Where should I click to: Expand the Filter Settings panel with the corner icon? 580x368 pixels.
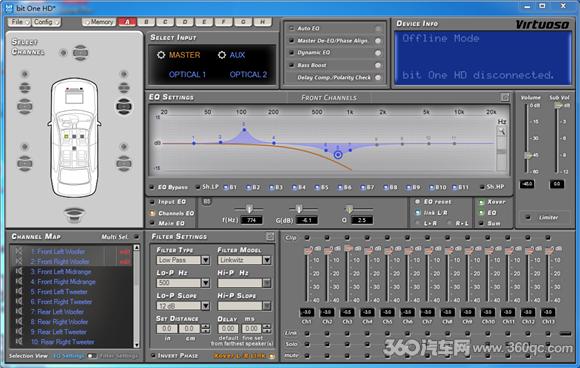[x=270, y=236]
